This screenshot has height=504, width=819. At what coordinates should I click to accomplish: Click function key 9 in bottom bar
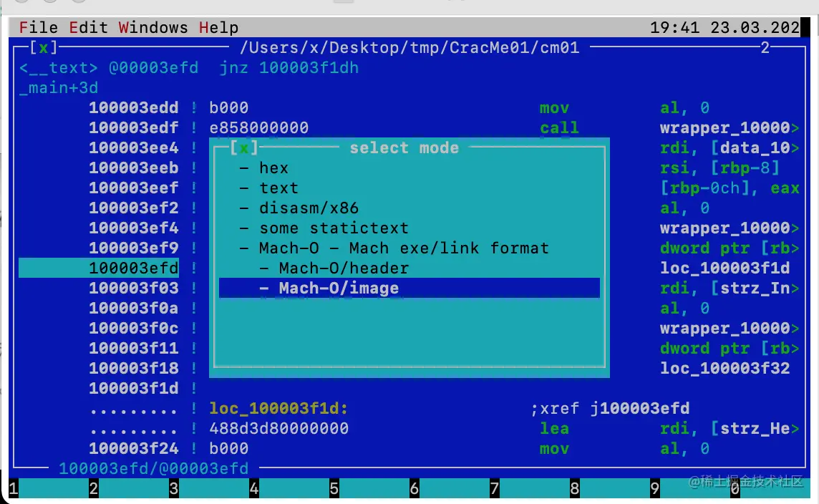pyautogui.click(x=654, y=489)
